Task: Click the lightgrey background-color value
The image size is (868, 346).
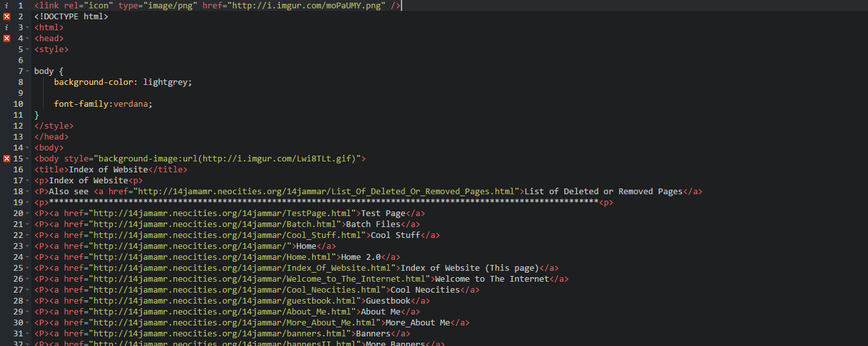Action: (167, 82)
